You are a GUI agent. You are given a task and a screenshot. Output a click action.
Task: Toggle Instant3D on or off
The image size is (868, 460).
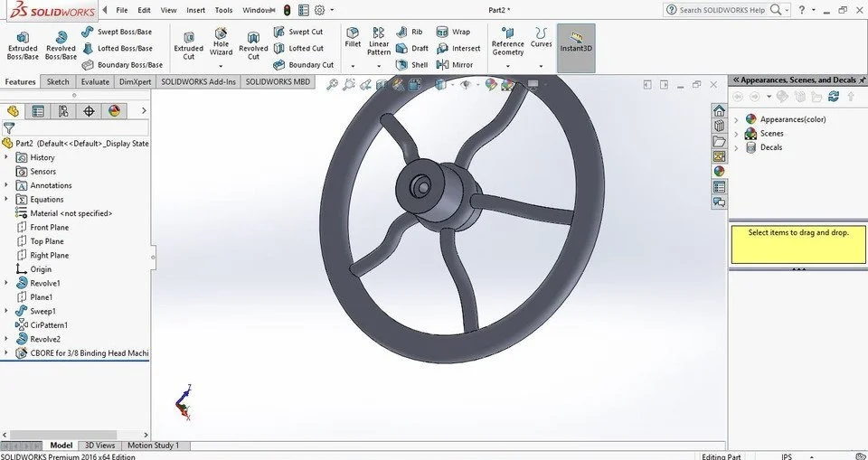pos(576,48)
